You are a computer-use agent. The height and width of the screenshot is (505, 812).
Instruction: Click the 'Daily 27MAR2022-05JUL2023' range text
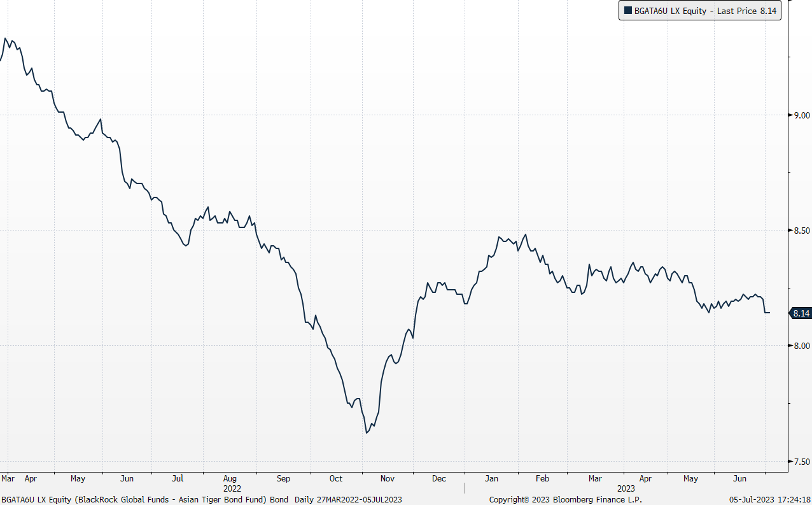[x=348, y=499]
